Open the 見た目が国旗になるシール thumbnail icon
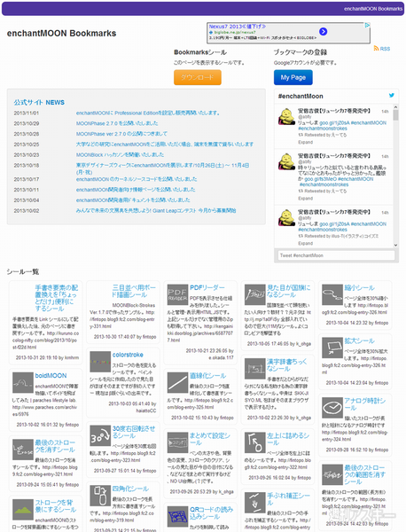The height and width of the screenshot is (532, 406). click(x=254, y=294)
